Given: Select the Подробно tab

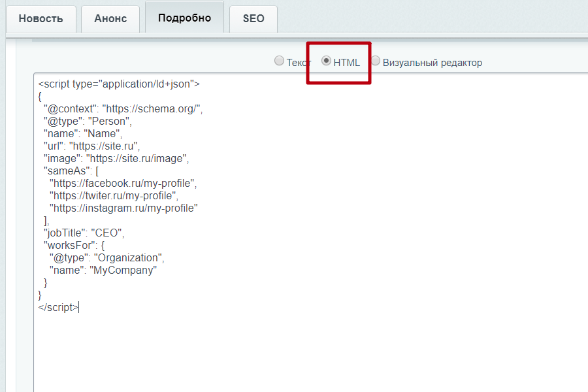Looking at the screenshot, I should click(x=184, y=18).
